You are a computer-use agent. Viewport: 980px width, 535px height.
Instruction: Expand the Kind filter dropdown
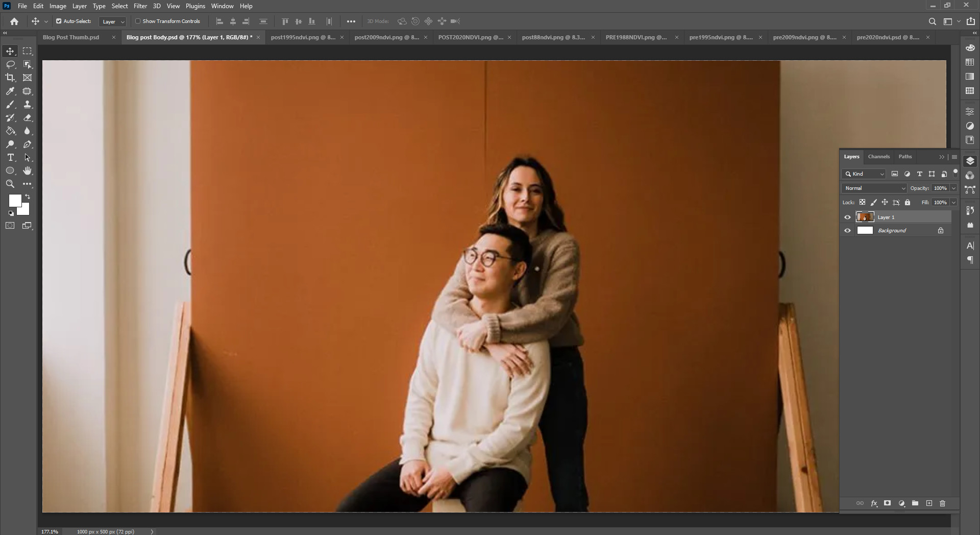pyautogui.click(x=883, y=174)
